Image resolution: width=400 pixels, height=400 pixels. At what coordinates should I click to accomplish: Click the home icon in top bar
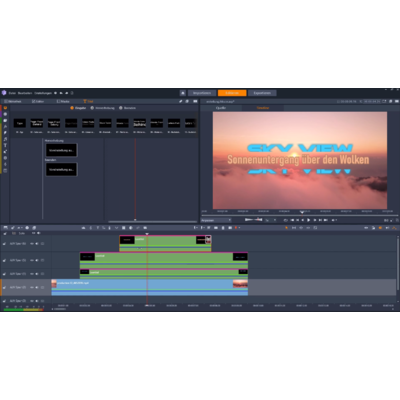tap(183, 93)
